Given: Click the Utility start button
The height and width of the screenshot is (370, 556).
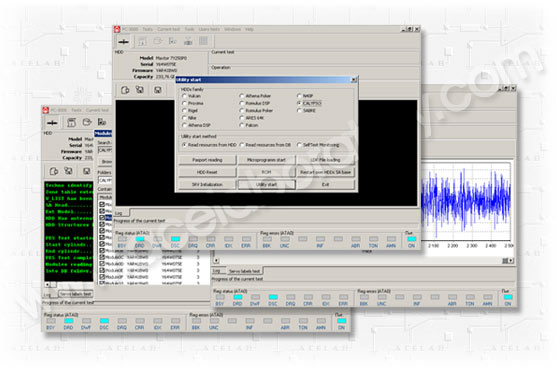Looking at the screenshot, I should coord(266,184).
